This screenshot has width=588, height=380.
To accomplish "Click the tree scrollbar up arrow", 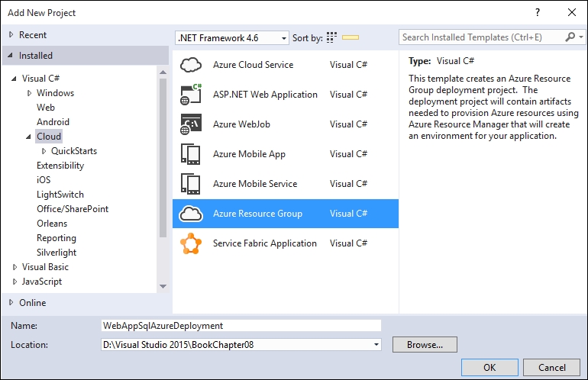I will pyautogui.click(x=163, y=72).
